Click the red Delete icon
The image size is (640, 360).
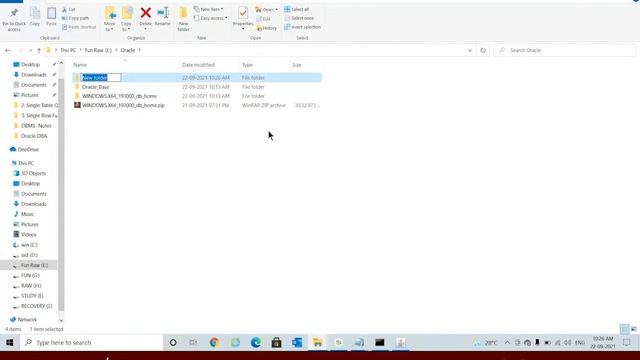145,13
